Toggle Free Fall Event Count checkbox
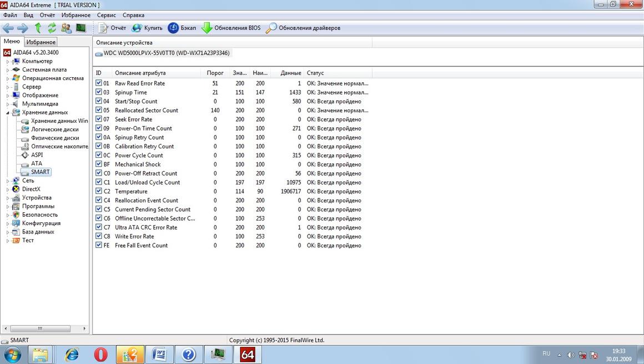Screen dimensions: 644x364 99,245
